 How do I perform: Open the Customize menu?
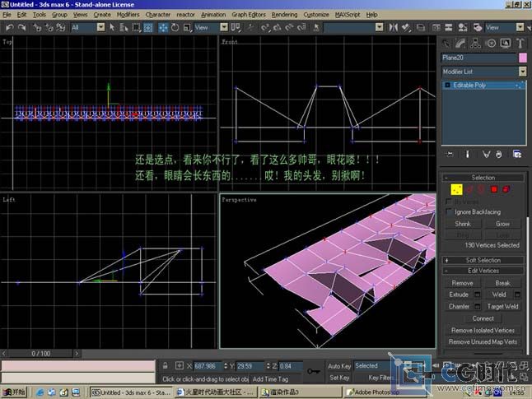point(316,15)
